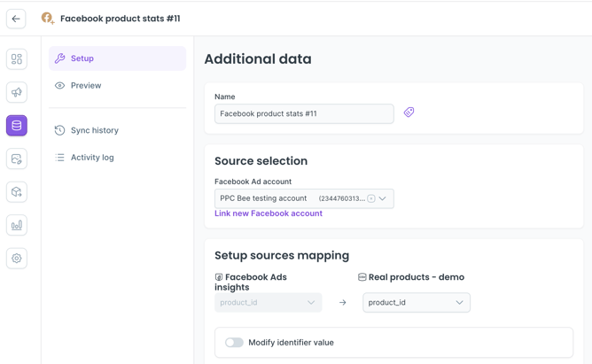Click the back arrow button
Viewport: 592px width, 364px height.
click(x=16, y=19)
